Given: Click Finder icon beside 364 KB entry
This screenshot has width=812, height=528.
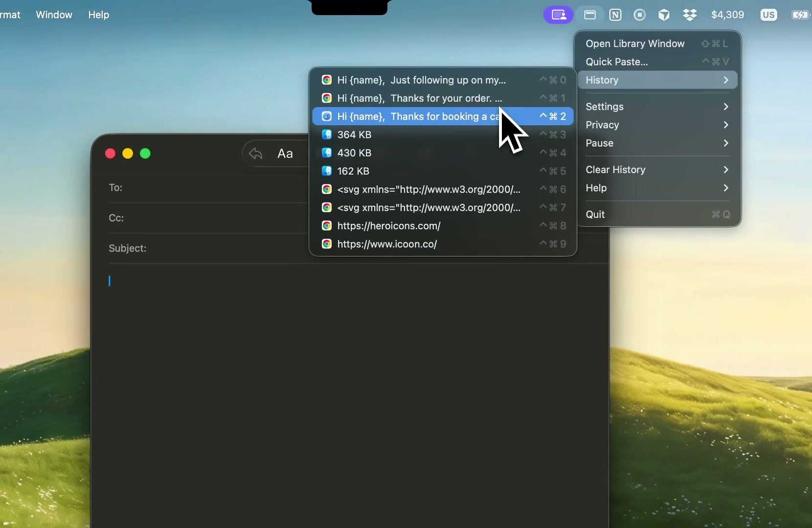Looking at the screenshot, I should 327,134.
